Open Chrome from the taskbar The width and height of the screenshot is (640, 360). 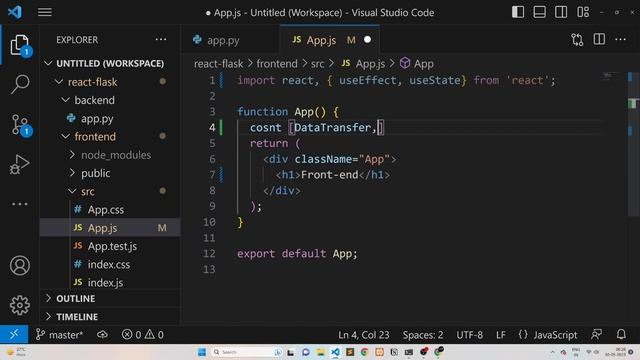coord(364,352)
